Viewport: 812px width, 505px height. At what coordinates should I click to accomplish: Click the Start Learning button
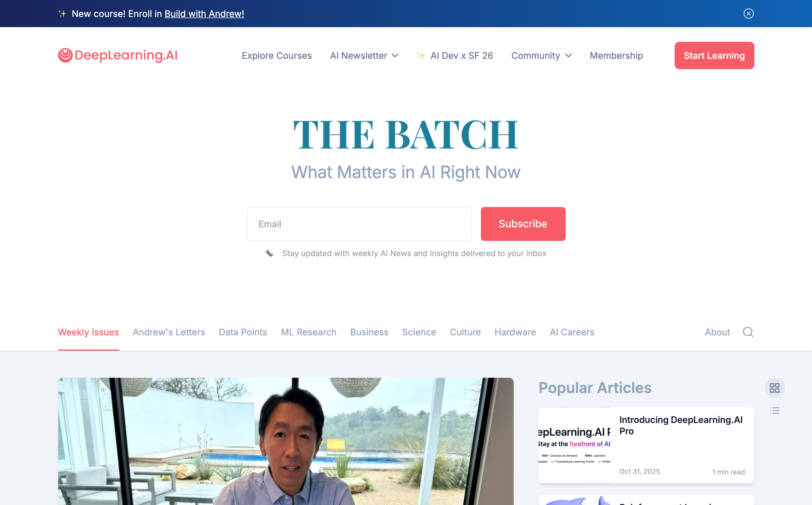tap(714, 55)
